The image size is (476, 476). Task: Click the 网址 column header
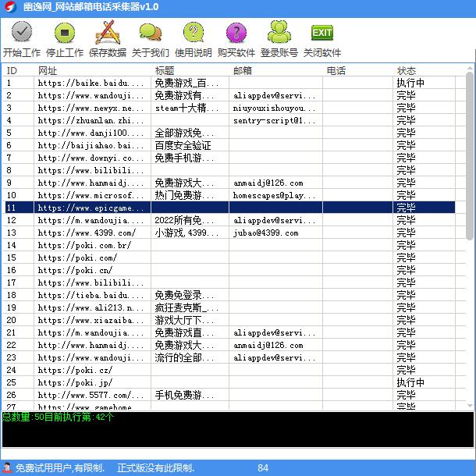pos(92,71)
